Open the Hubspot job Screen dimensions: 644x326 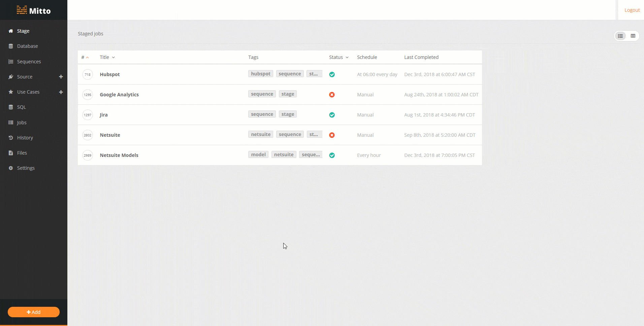(110, 74)
